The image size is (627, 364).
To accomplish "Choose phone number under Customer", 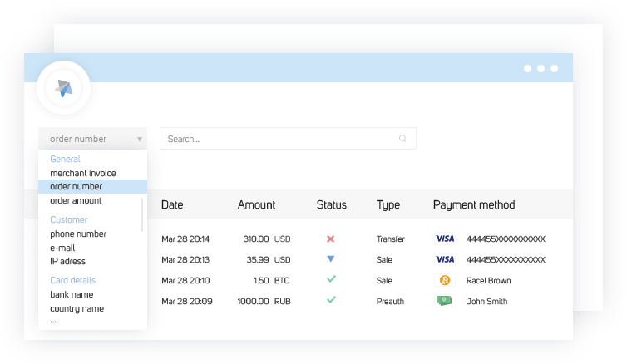I will tap(78, 234).
